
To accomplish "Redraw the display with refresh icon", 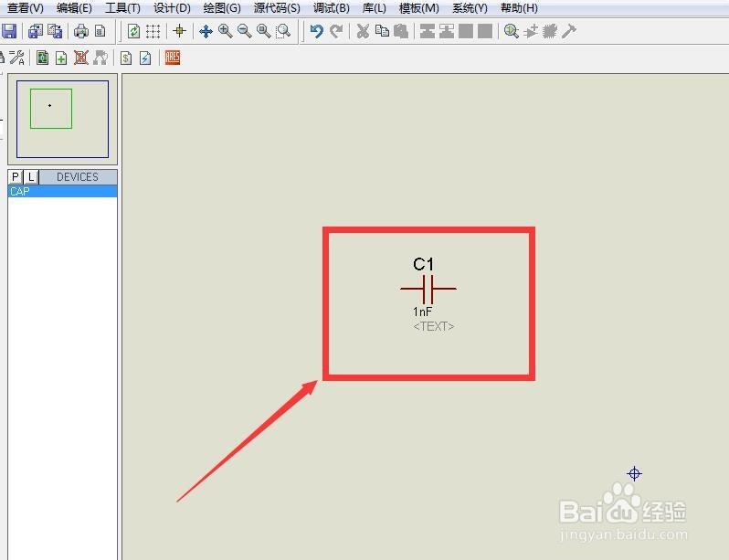I will tap(133, 32).
